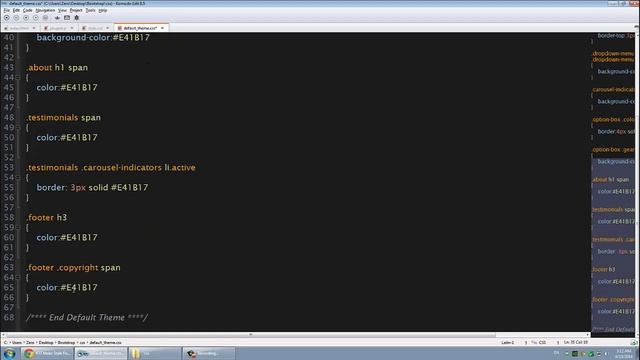Click the .footer h3 selector text
This screenshot has height=360, width=640.
pyautogui.click(x=47, y=218)
